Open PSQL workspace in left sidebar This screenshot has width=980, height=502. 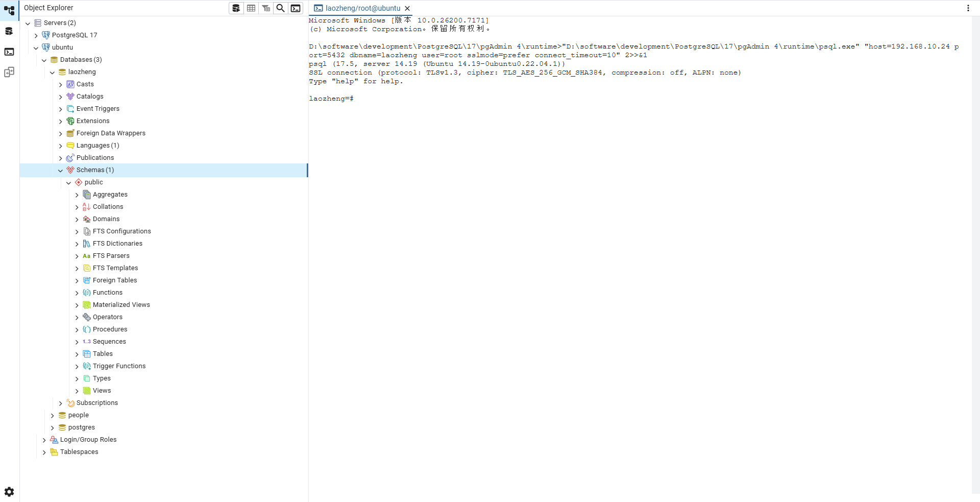pos(9,52)
